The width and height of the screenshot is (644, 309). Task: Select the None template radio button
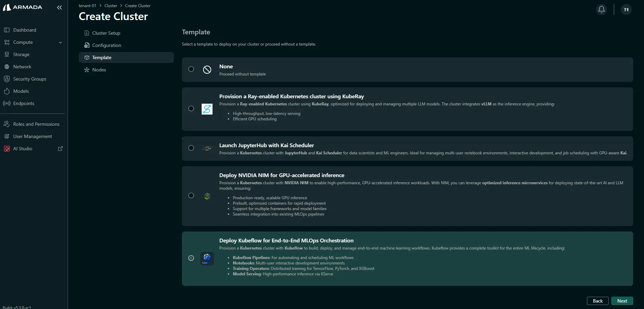point(191,69)
